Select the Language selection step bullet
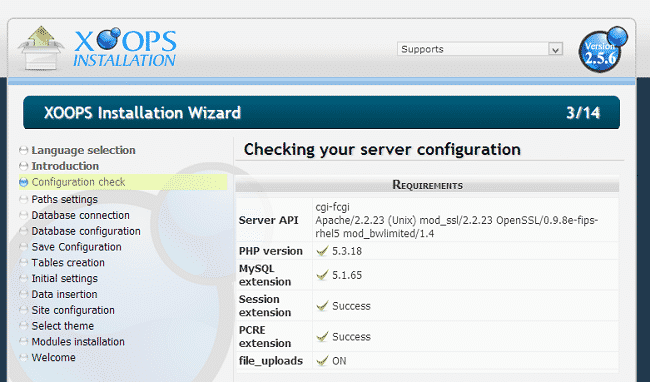The image size is (650, 382). click(x=24, y=150)
